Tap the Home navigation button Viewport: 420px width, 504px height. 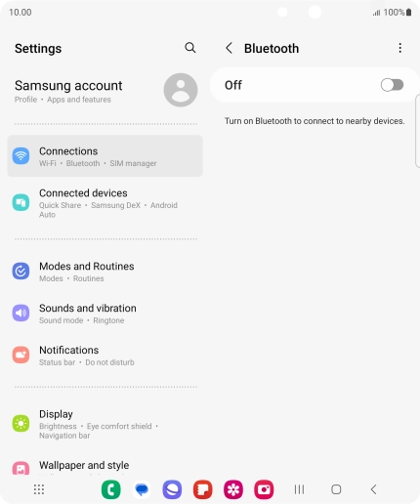pyautogui.click(x=336, y=489)
